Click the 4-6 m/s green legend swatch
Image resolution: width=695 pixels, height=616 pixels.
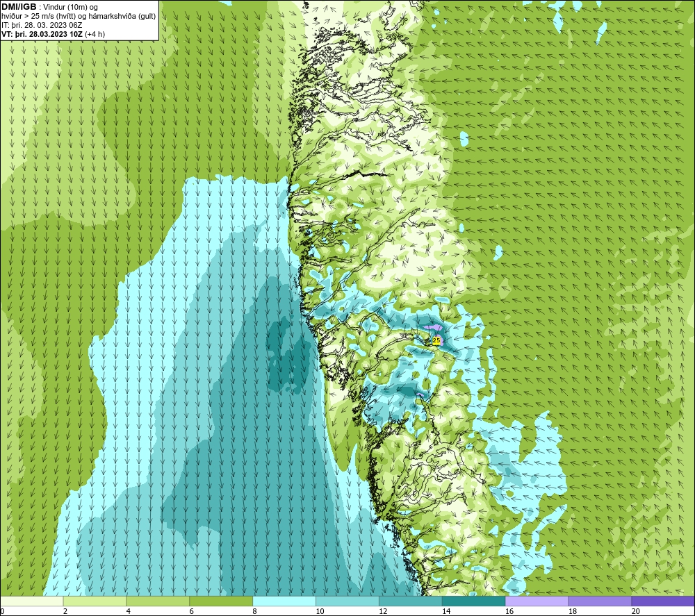158,601
